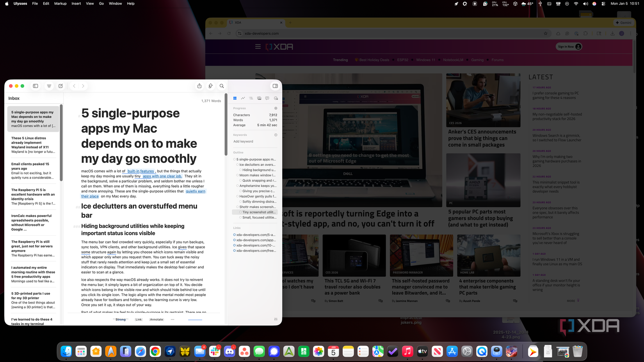The height and width of the screenshot is (362, 644).
Task: Open volume control in the macOS menu bar
Action: click(x=585, y=4)
